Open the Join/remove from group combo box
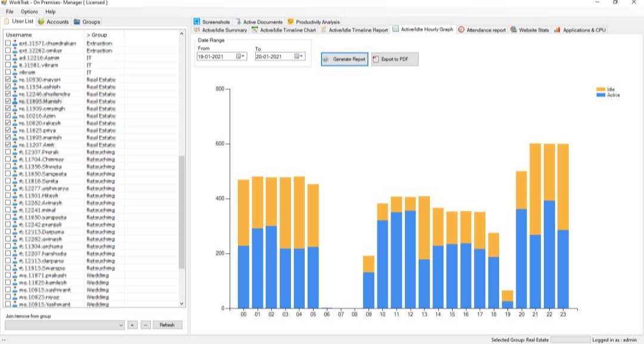Viewport: 644px width, 344px height. point(64,325)
